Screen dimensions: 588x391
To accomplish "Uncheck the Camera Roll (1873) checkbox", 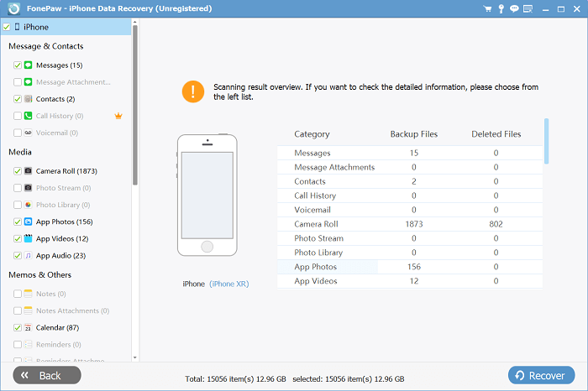I will point(18,171).
